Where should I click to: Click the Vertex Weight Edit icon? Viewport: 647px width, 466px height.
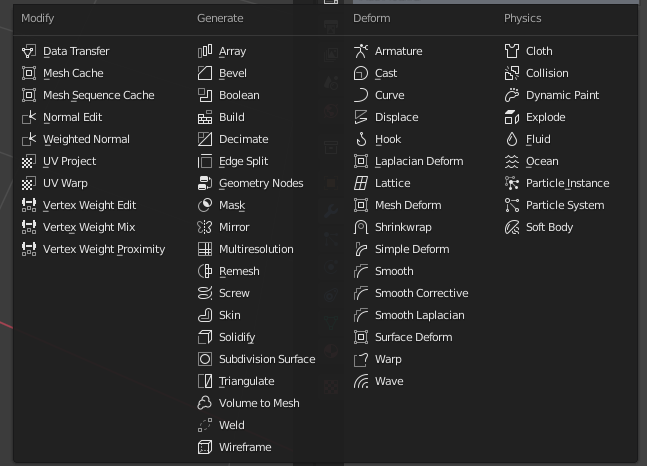pos(29,205)
